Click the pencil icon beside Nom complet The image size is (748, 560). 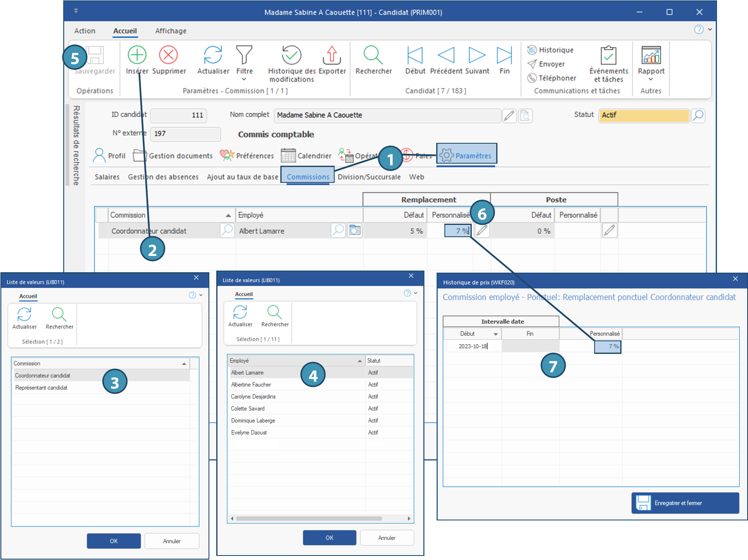509,116
